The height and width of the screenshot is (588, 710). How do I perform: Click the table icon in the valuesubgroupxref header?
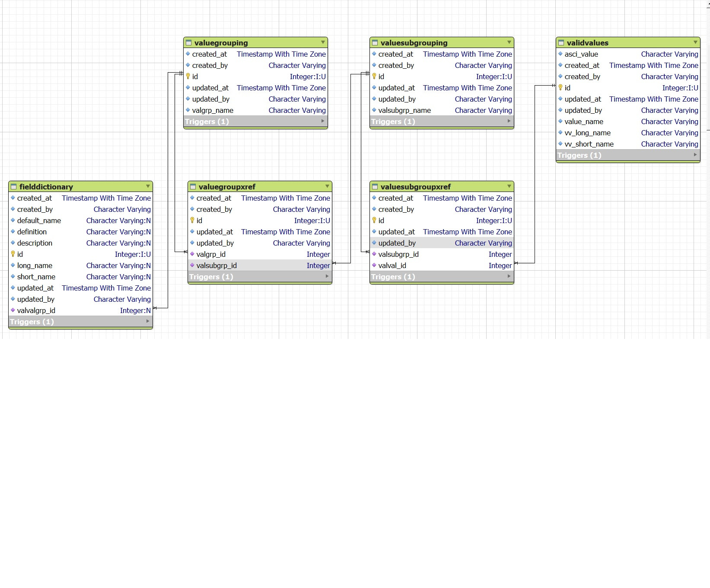(x=375, y=186)
